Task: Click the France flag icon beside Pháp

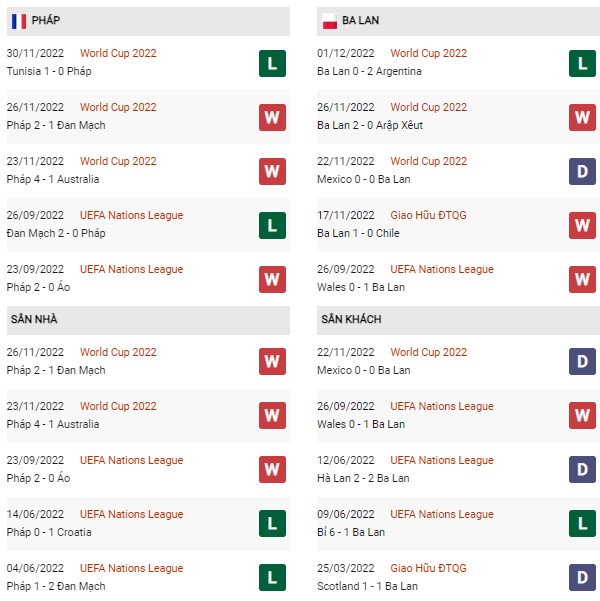Action: (19, 21)
